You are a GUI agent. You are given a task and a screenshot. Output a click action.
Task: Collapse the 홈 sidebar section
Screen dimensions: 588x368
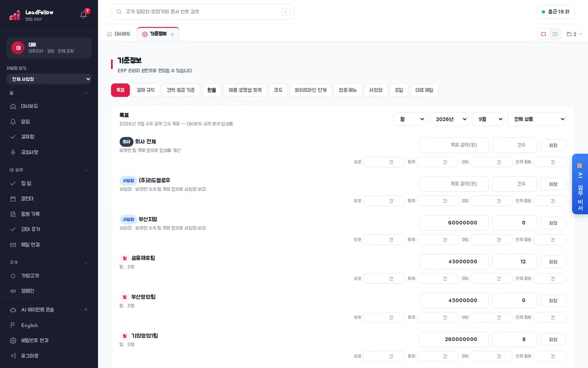(x=86, y=93)
